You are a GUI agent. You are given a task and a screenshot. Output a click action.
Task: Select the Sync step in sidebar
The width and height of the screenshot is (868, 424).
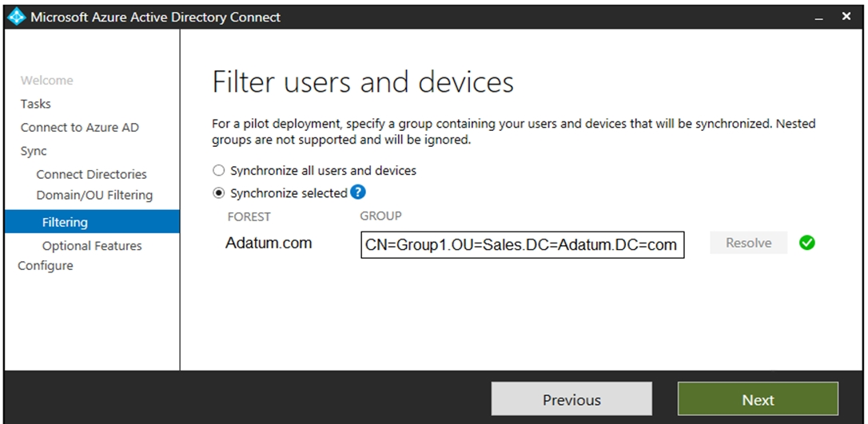coord(34,151)
